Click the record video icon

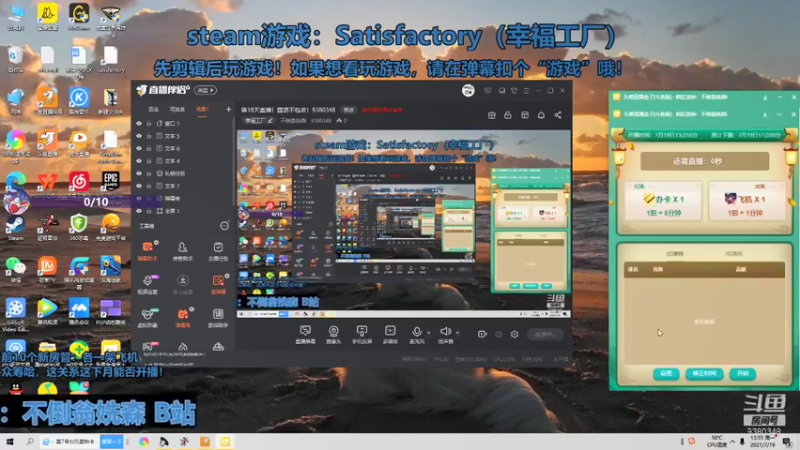(x=482, y=334)
